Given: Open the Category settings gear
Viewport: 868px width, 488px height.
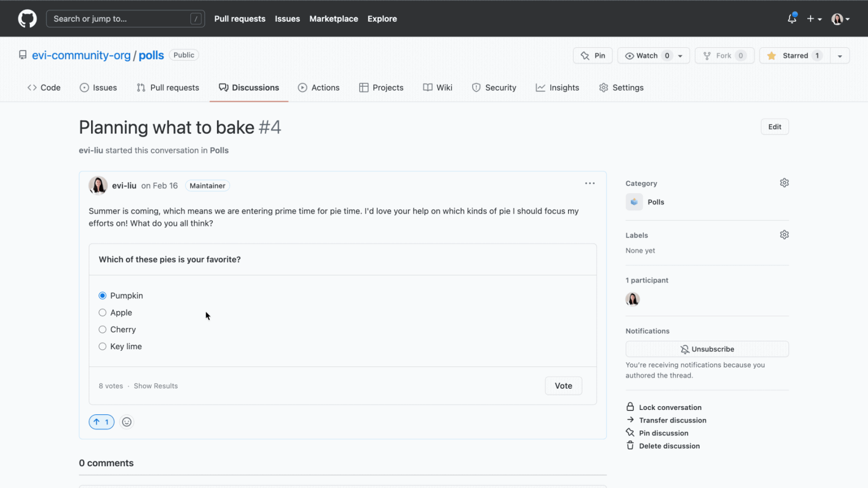Looking at the screenshot, I should (x=784, y=183).
